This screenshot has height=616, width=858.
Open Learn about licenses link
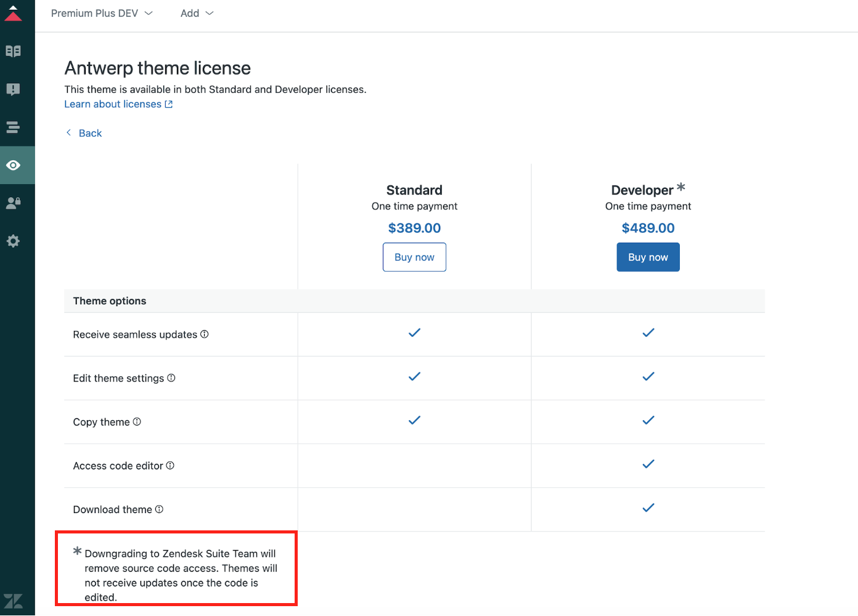click(x=118, y=104)
